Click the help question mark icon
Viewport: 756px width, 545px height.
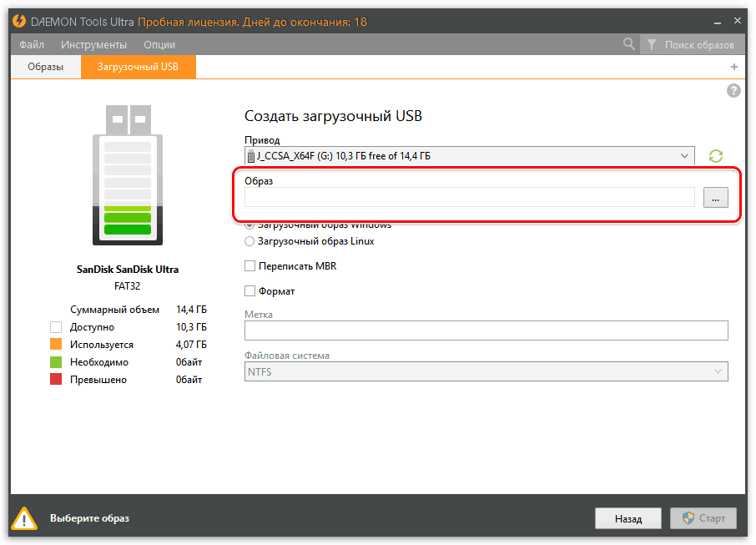(733, 91)
